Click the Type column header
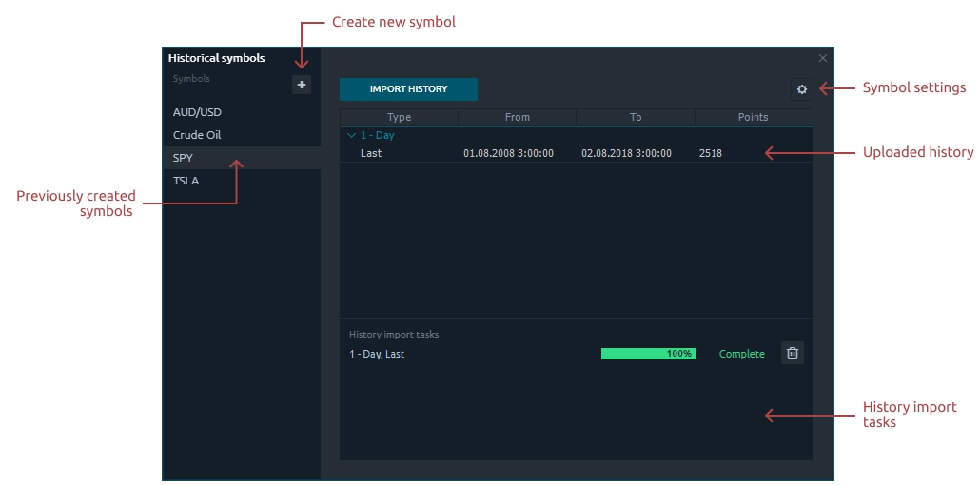This screenshot has height=485, width=980. click(x=400, y=117)
